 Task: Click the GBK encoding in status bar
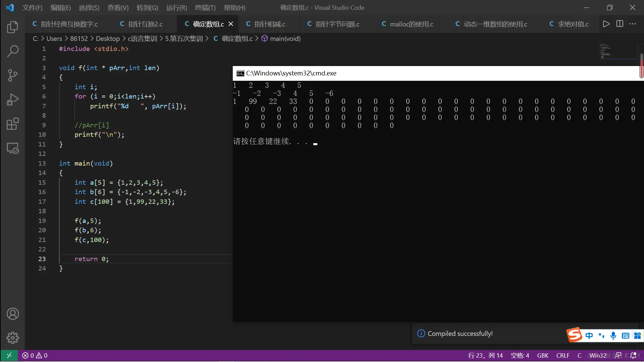[x=542, y=355]
